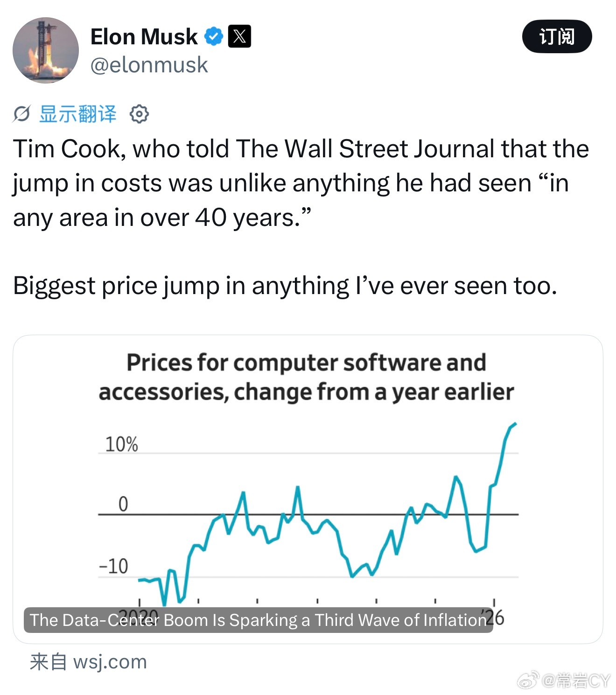This screenshot has width=616, height=695.
Task: Click the 'Biggest price jump' sentence
Action: click(x=285, y=286)
